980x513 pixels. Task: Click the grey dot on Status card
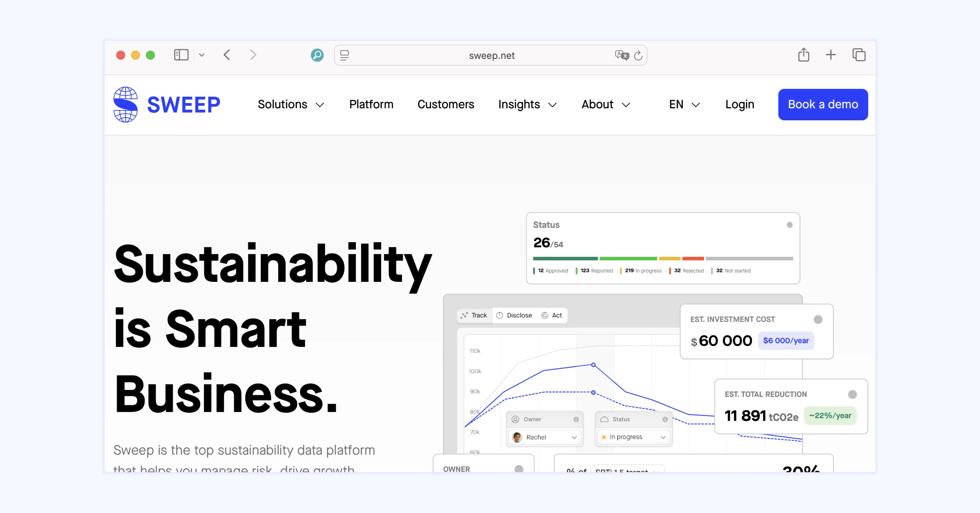coord(789,225)
